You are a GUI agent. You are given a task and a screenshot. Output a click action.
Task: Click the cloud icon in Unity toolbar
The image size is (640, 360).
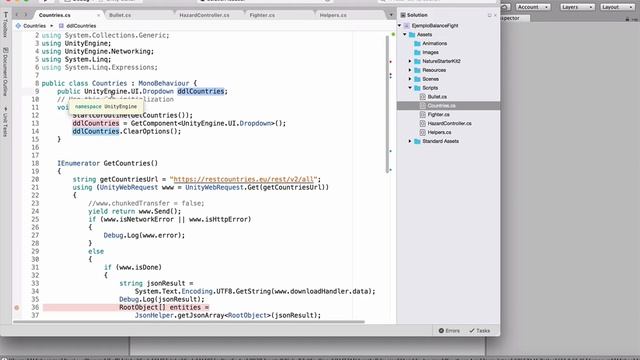[x=505, y=7]
